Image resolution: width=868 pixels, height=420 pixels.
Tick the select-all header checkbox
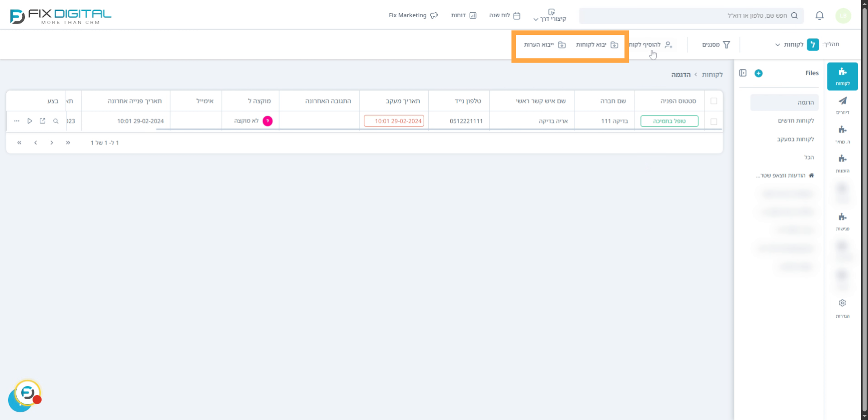click(x=714, y=101)
